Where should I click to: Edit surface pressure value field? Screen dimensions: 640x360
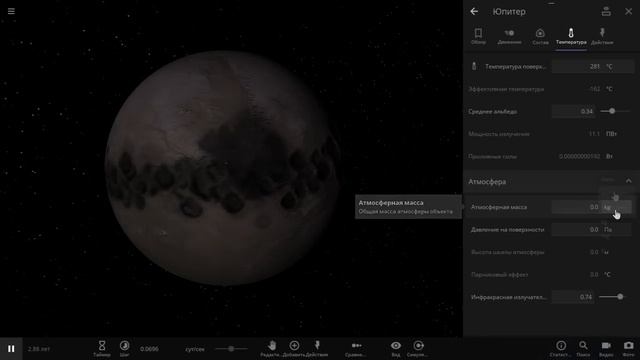coord(576,229)
